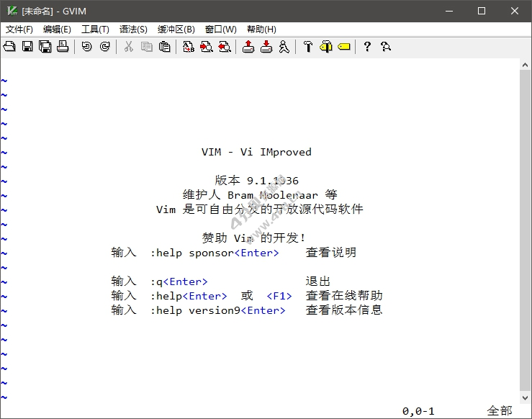Expand the 工具(T) menu

click(95, 30)
